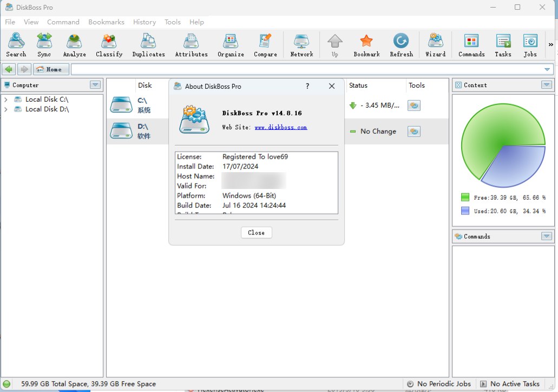
Task: Start the Classify tool
Action: pos(109,45)
